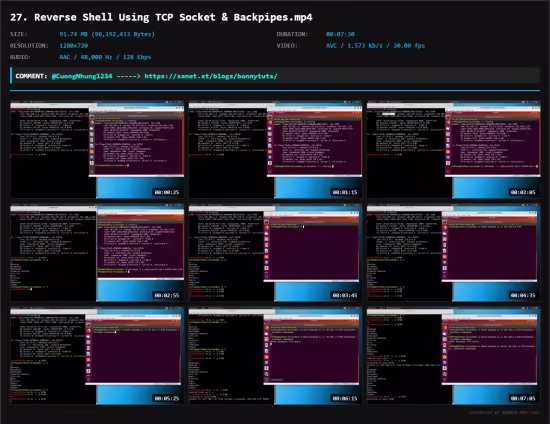Open the thumbnail timestamped 00:04:35
Image resolution: width=550 pixels, height=424 pixels.
pyautogui.click(x=454, y=253)
